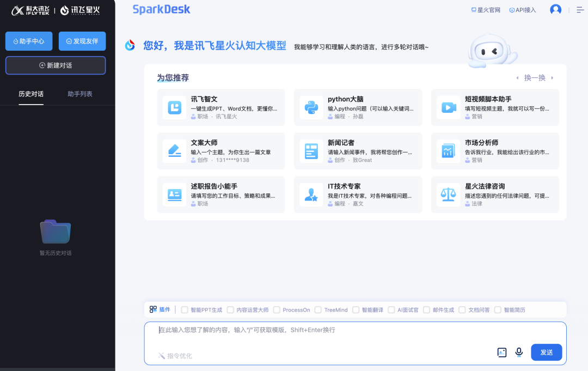The width and height of the screenshot is (588, 371).
Task: Click the python大脑 card title
Action: [x=346, y=99]
